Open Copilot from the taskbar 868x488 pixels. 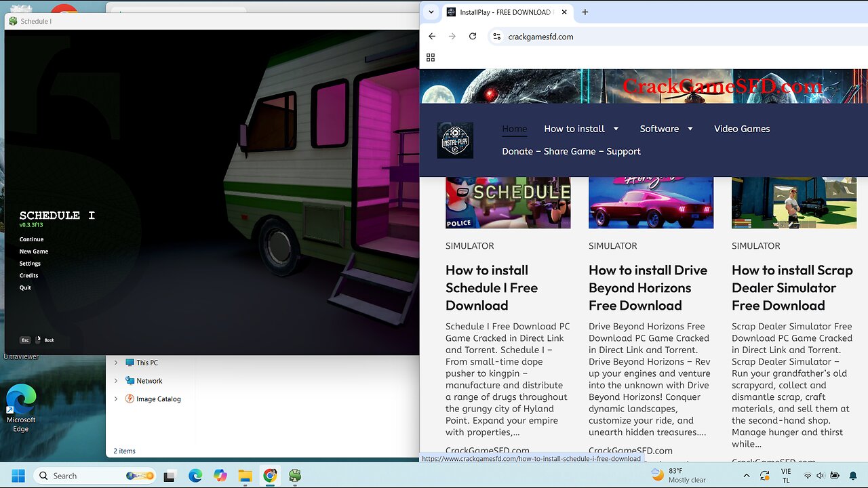point(220,476)
